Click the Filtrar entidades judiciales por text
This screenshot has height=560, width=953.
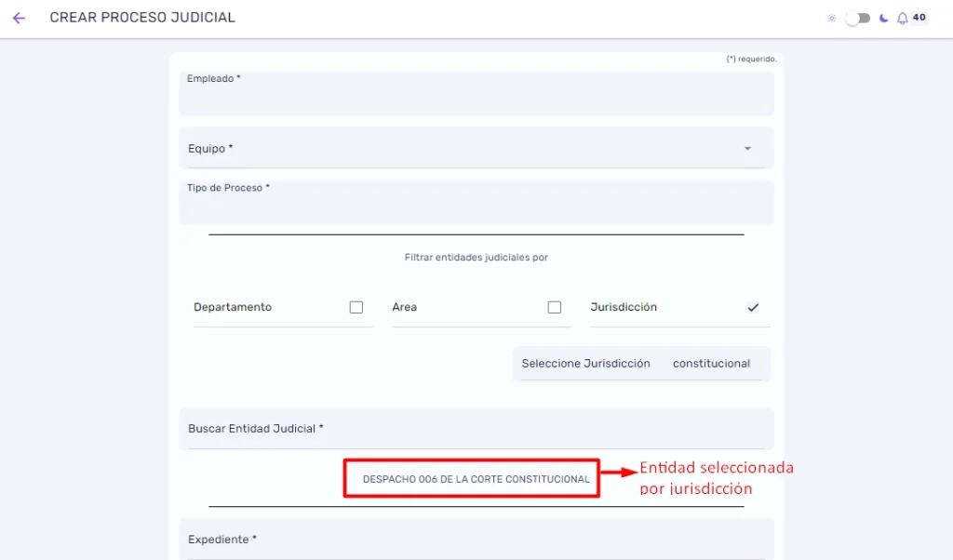476,258
